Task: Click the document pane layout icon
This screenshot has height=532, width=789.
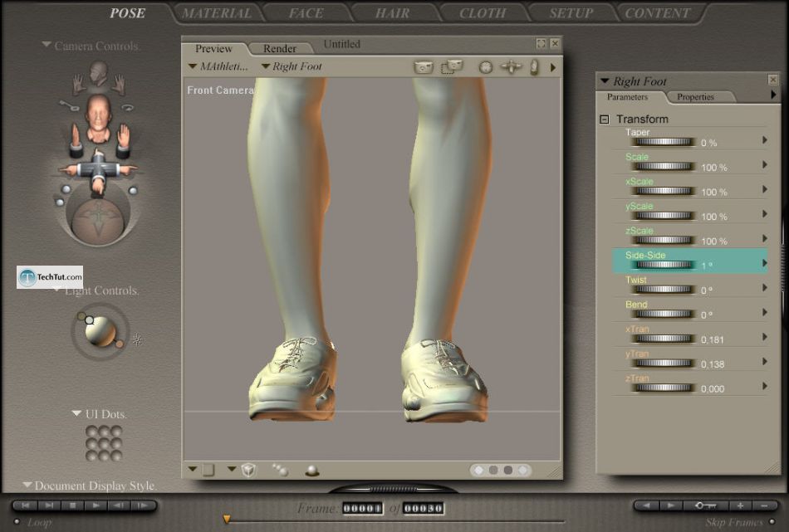Action: [208, 470]
